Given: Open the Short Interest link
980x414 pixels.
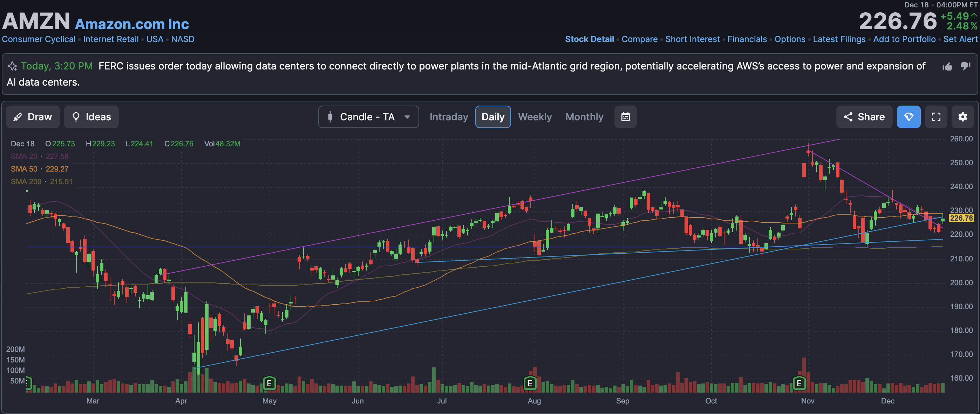Looking at the screenshot, I should coord(692,39).
